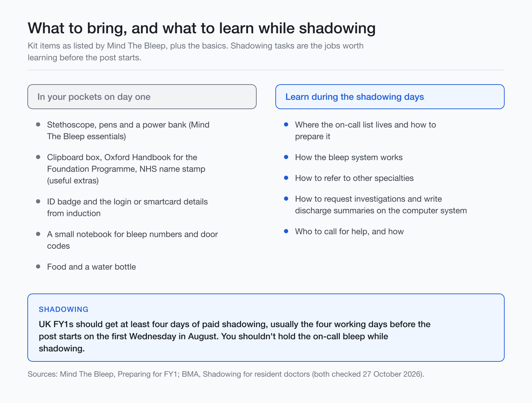Select the 'Learn during the shadowing days' header
The image size is (532, 403).
coord(390,97)
